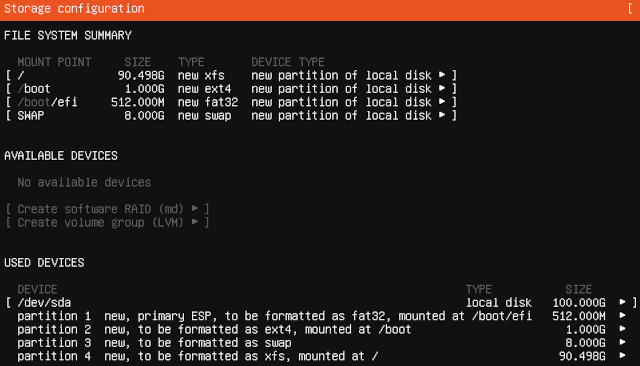Expand Create software RAID (md) arrow
Screen dimensions: 640x366
pos(195,209)
